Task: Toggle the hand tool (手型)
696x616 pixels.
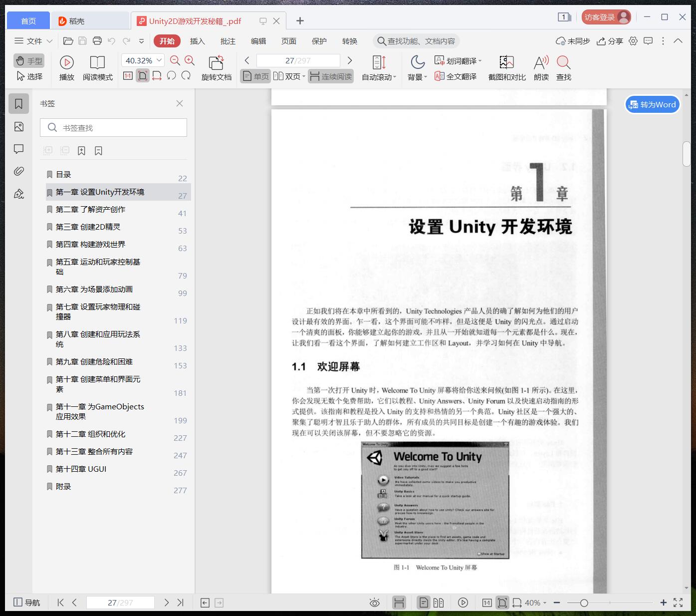Action: 29,61
